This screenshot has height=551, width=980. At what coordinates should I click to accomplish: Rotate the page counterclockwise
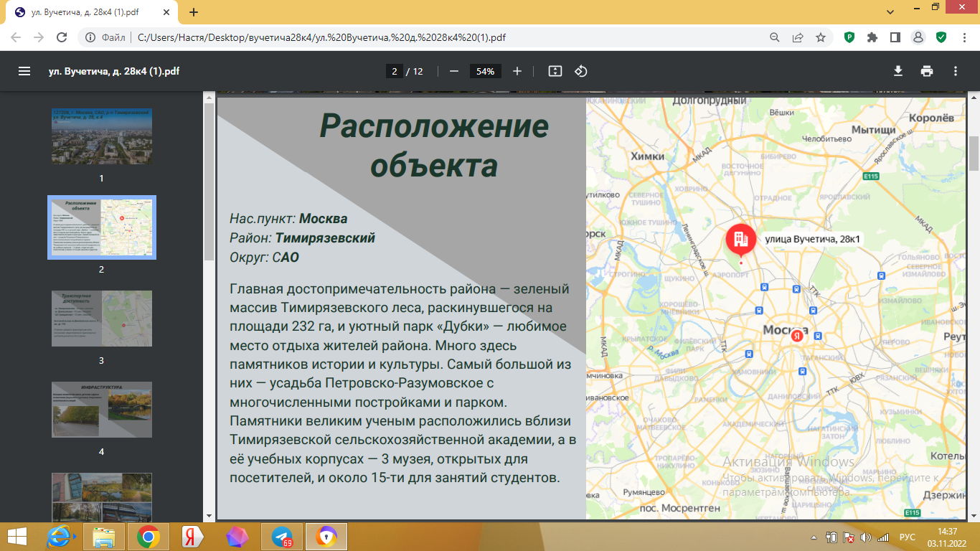coord(581,71)
